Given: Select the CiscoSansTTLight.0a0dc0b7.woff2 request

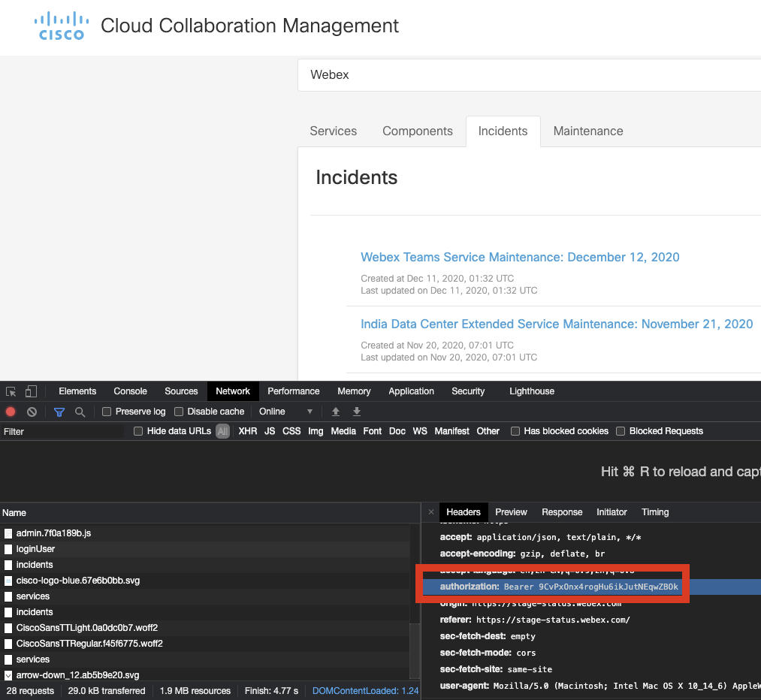Looking at the screenshot, I should click(x=205, y=628).
